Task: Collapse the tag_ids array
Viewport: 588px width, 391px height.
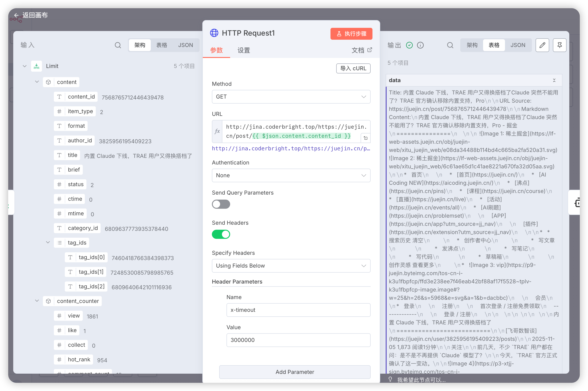Action: click(48, 242)
